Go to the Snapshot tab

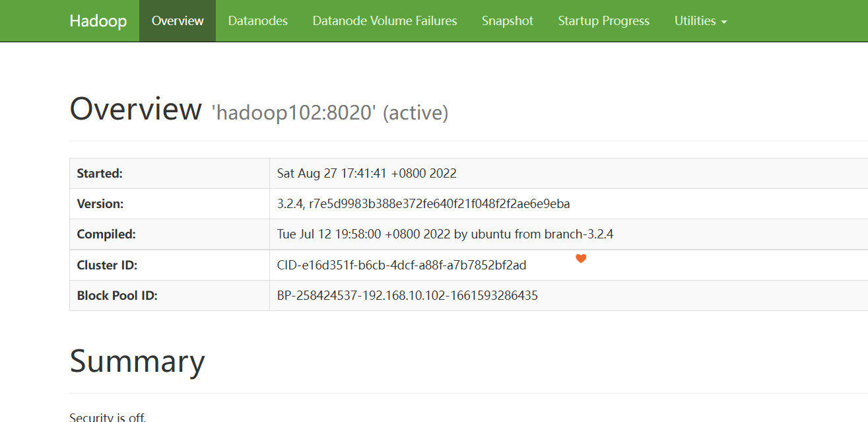(x=508, y=20)
